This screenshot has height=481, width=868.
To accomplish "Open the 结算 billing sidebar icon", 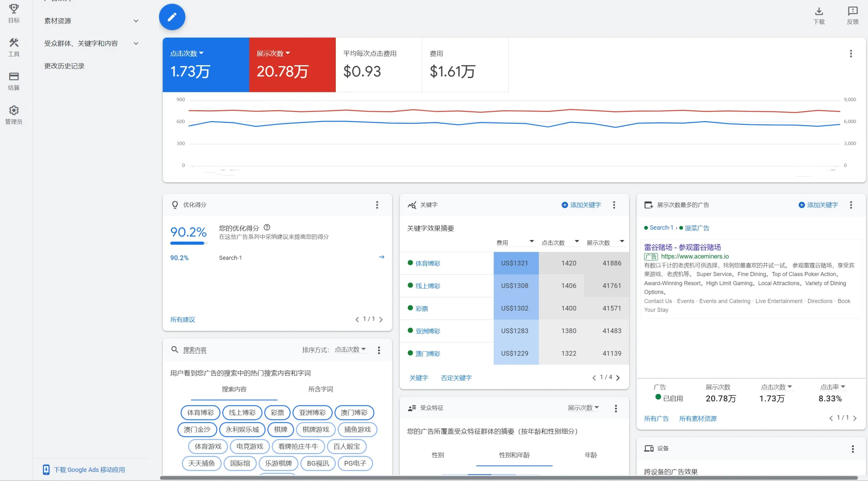I will coord(14,81).
